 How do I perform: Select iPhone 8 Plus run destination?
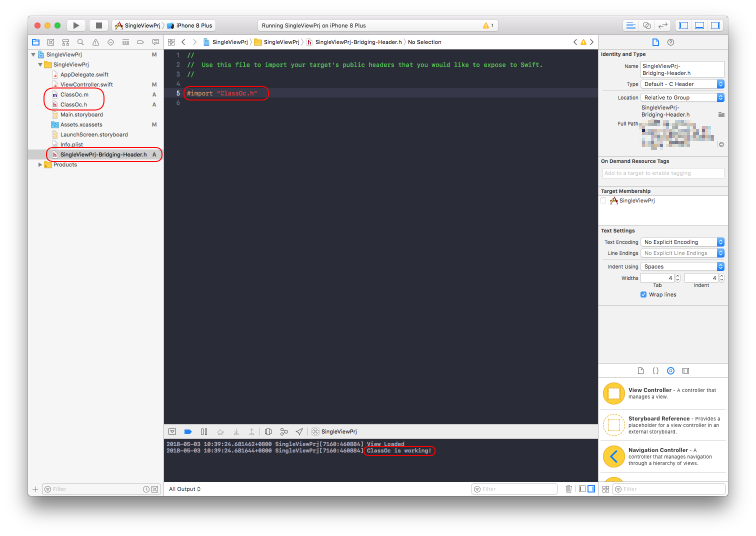[193, 25]
